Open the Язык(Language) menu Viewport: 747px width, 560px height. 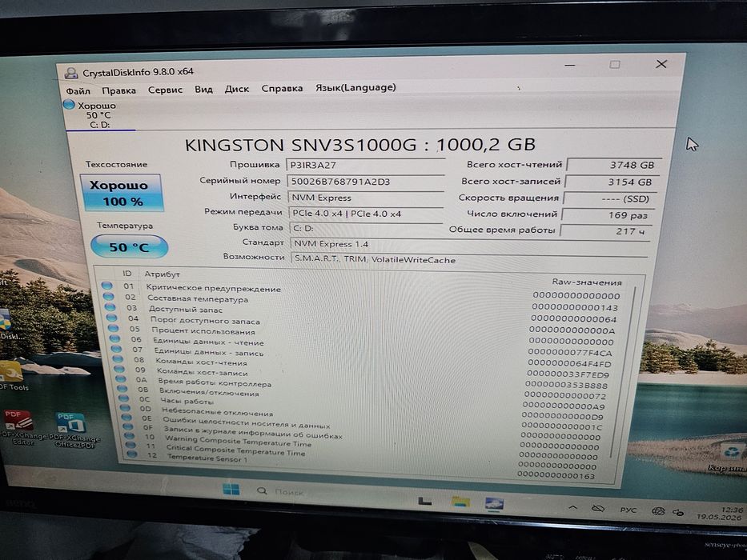pos(355,88)
